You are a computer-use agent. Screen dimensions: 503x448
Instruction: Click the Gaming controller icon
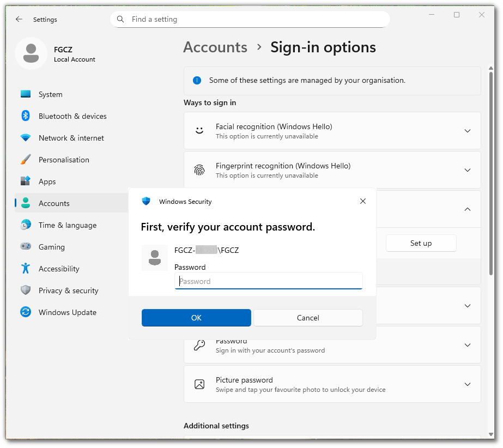(x=26, y=246)
